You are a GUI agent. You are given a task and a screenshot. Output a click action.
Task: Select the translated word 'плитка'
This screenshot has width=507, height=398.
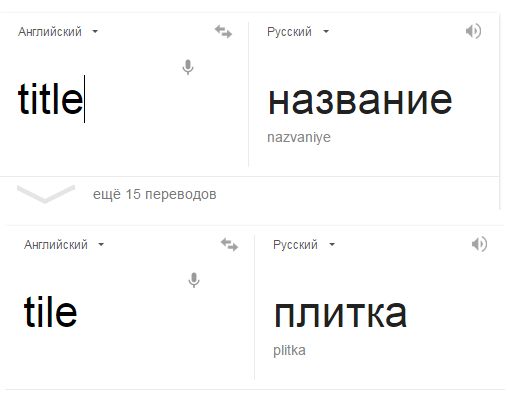tap(340, 314)
